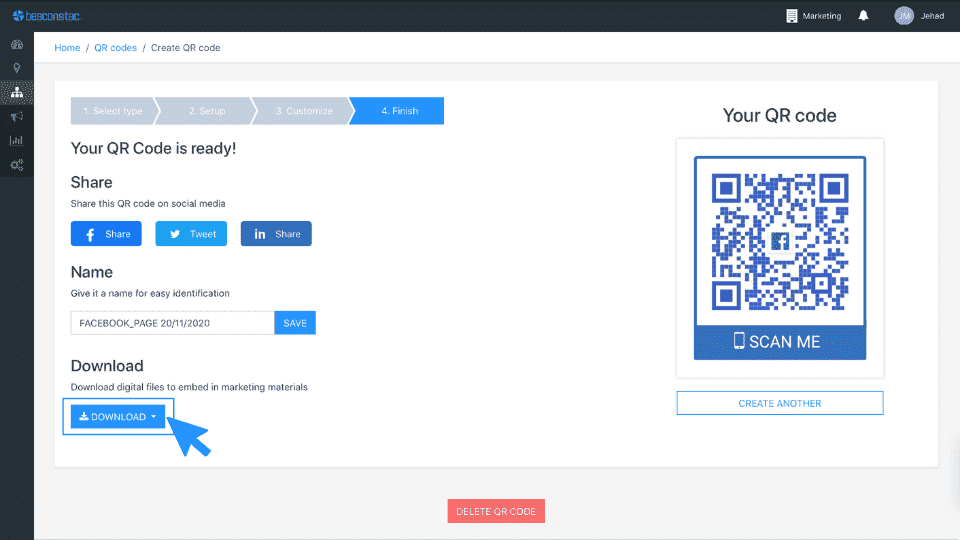Screen dimensions: 960x540
Task: Open the settings gears sidebar icon
Action: click(x=17, y=165)
